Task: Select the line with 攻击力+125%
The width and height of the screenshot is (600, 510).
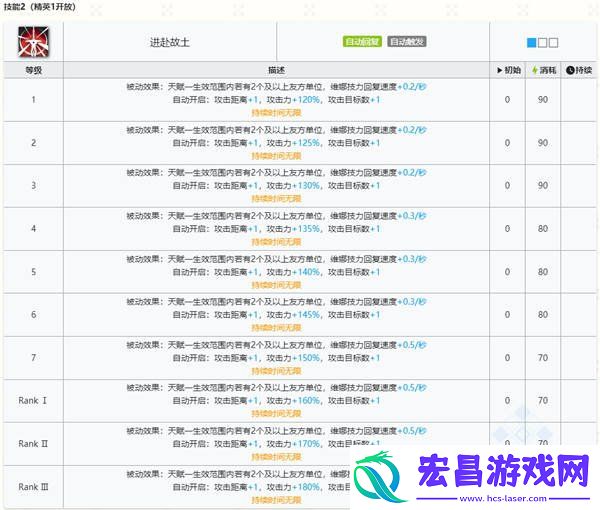Action: click(276, 143)
